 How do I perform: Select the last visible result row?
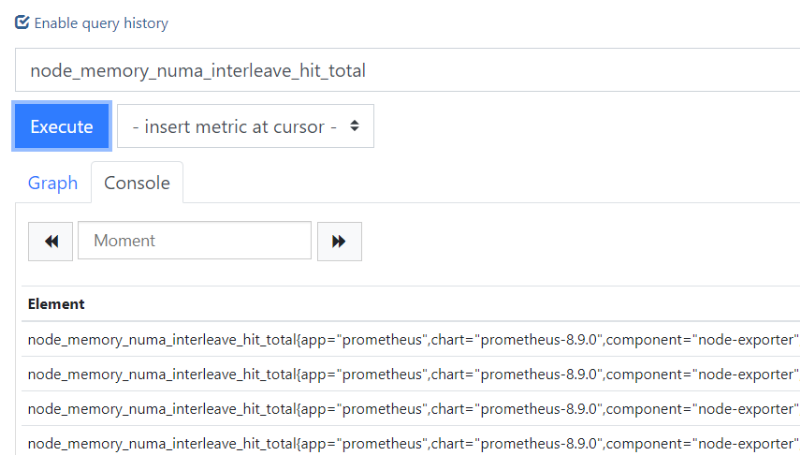click(x=411, y=441)
